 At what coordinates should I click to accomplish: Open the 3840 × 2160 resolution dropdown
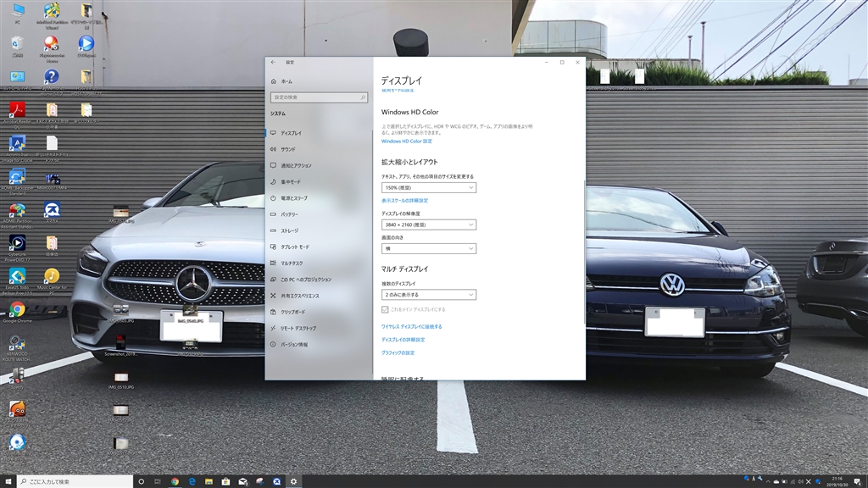coord(428,225)
